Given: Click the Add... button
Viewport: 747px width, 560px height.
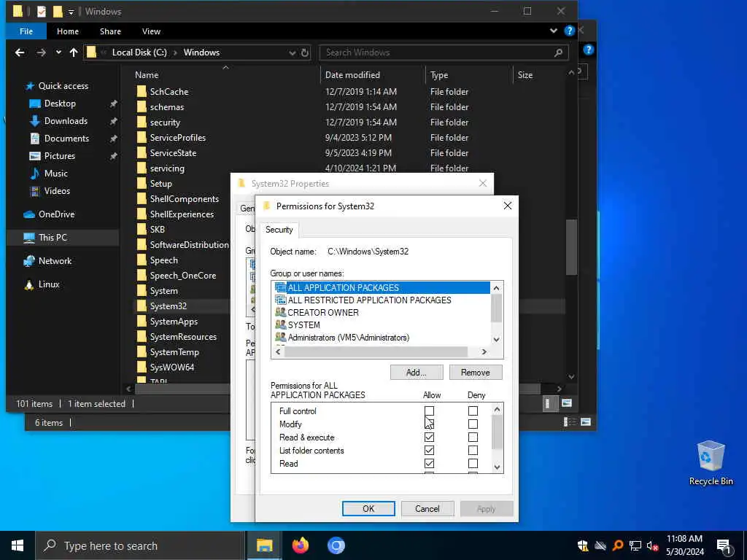Looking at the screenshot, I should coord(417,373).
